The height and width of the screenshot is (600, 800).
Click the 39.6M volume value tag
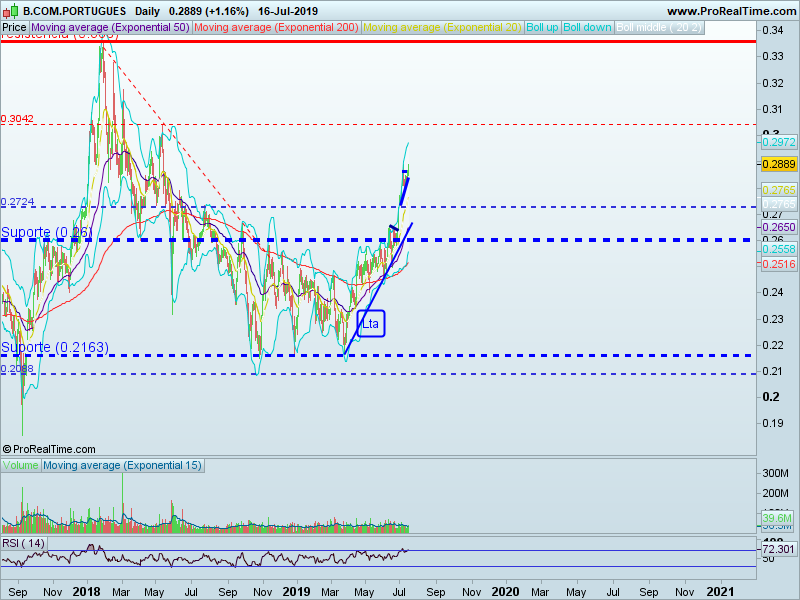(777, 518)
